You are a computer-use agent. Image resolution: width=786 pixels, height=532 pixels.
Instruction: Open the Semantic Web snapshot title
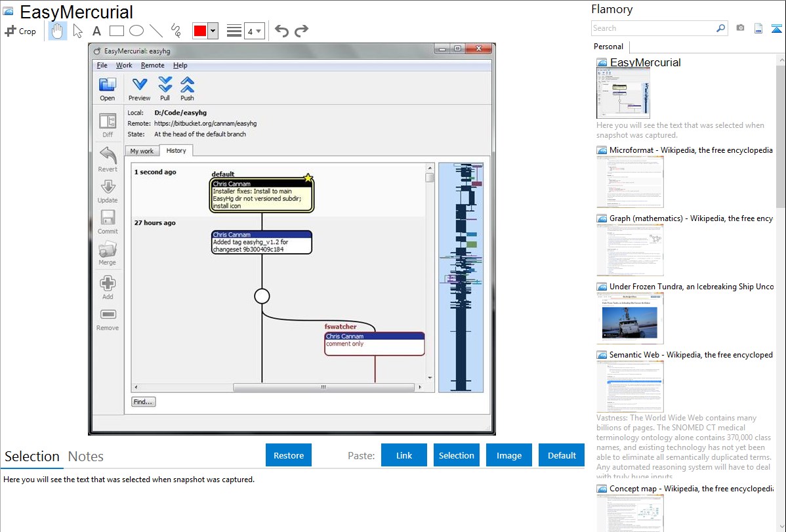pyautogui.click(x=691, y=354)
